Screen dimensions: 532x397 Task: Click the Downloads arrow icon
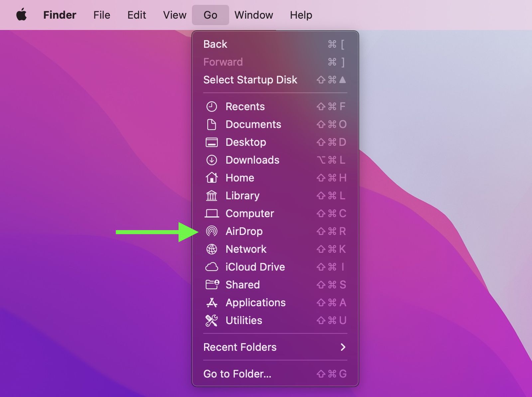[211, 160]
